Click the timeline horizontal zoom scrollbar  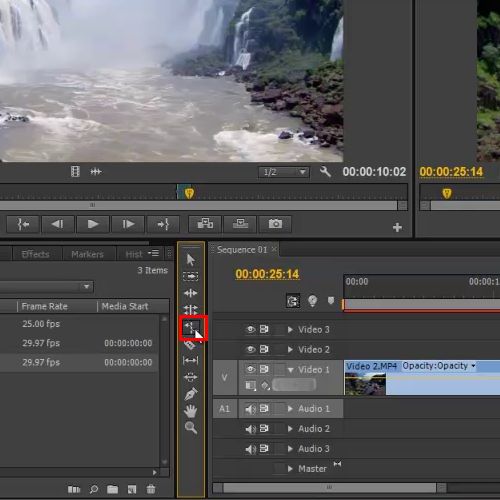coord(329,488)
